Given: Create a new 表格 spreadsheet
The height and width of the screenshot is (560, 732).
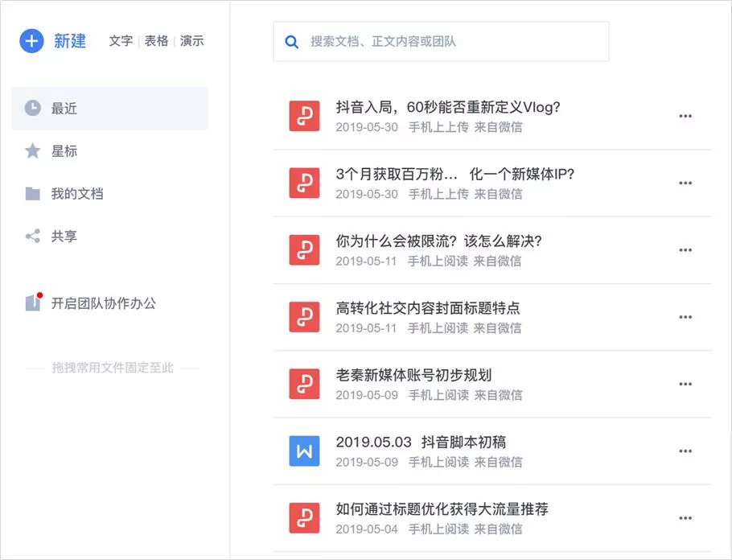Looking at the screenshot, I should pos(156,41).
